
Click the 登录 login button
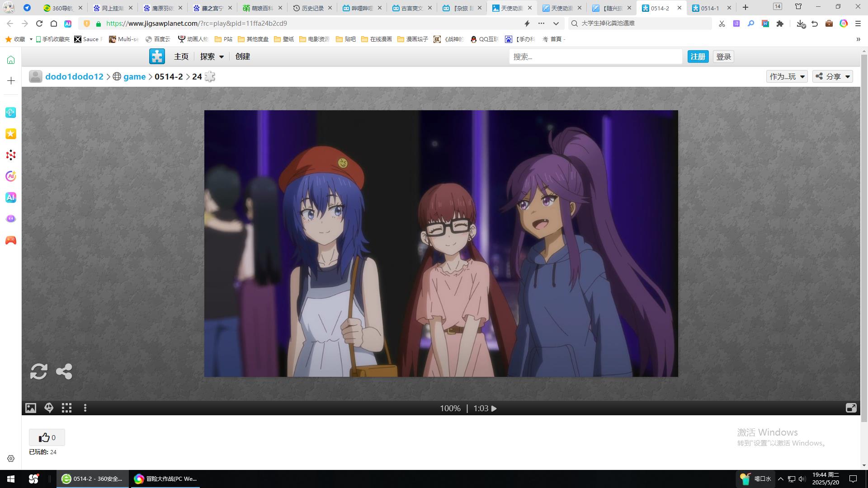point(724,56)
